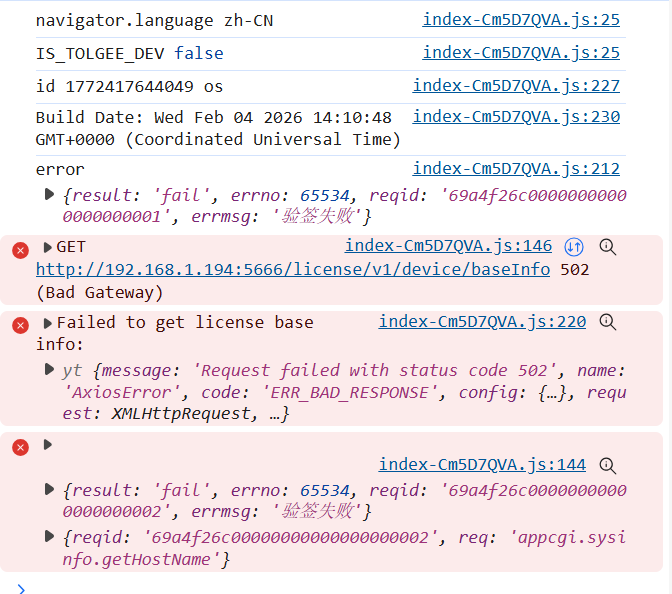Open source link index-Cm5D7QVA.js:146
The height and width of the screenshot is (594, 672).
448,246
